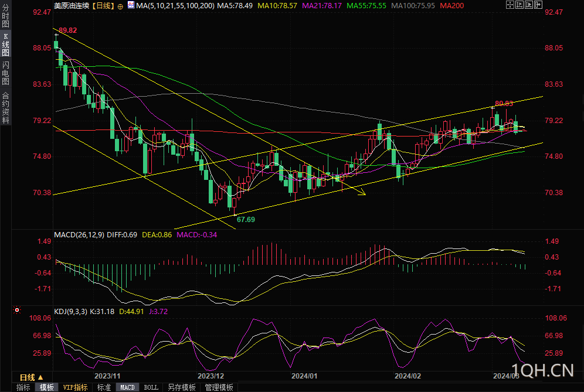Switch to 闪电图 sidebar tab
The width and height of the screenshot is (584, 392).
coord(6,73)
